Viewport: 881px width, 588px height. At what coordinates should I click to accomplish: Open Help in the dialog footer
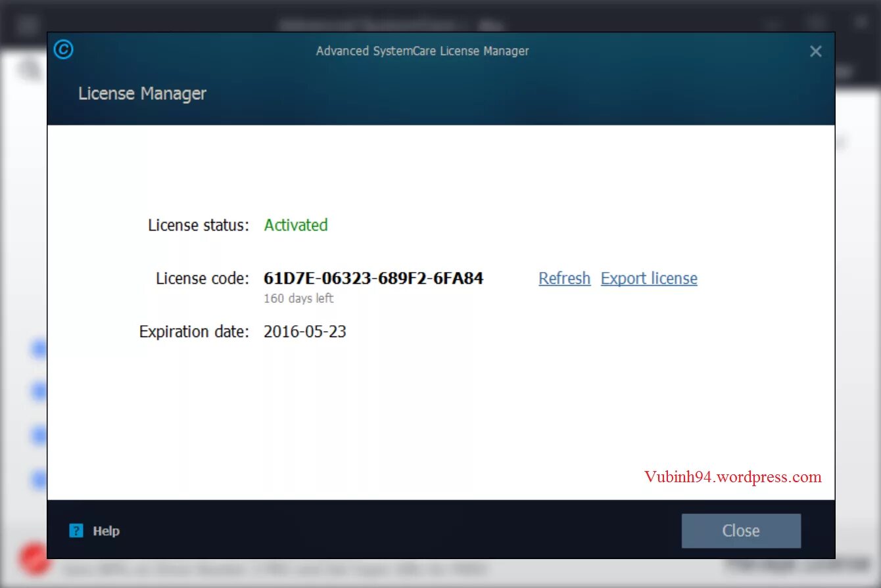click(x=106, y=531)
